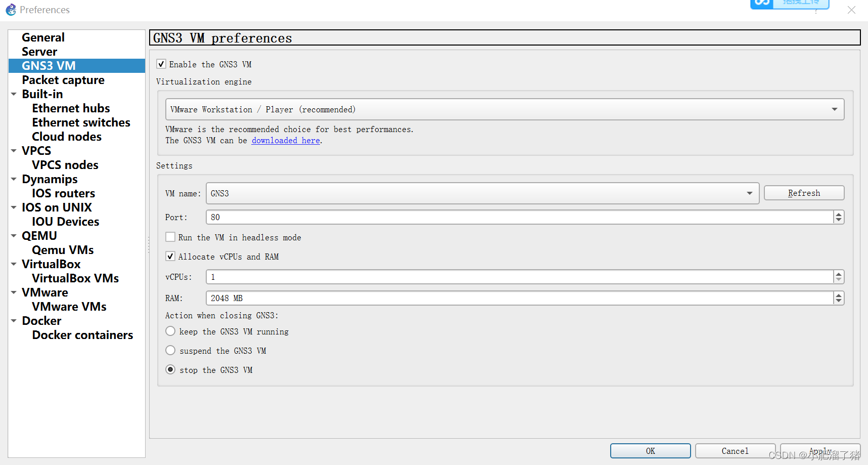Click the Apply button
Image resolution: width=868 pixels, height=465 pixels.
pos(820,451)
